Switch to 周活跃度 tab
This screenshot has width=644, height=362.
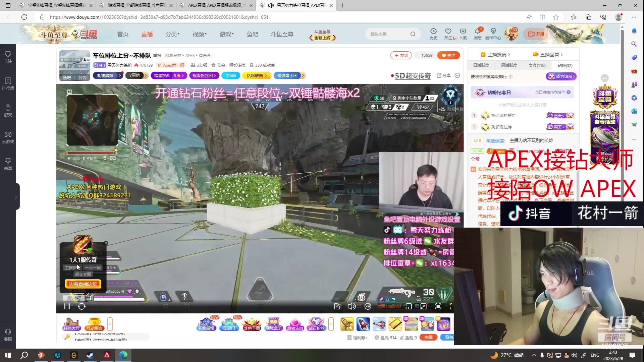pyautogui.click(x=509, y=65)
